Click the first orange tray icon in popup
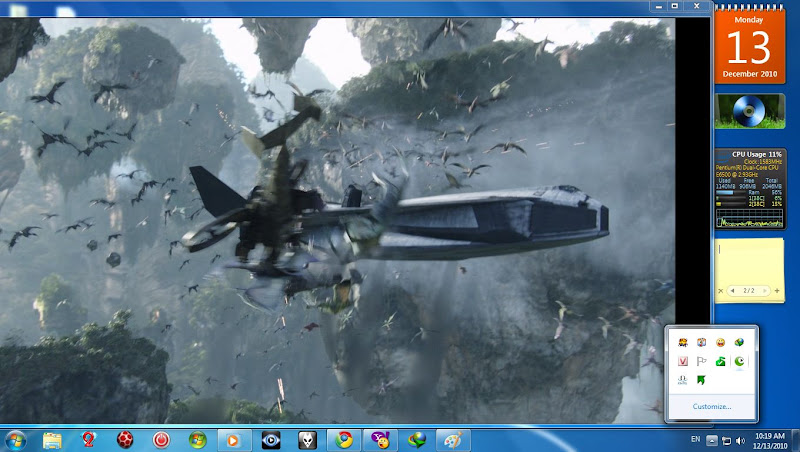The height and width of the screenshot is (452, 800). 683,342
